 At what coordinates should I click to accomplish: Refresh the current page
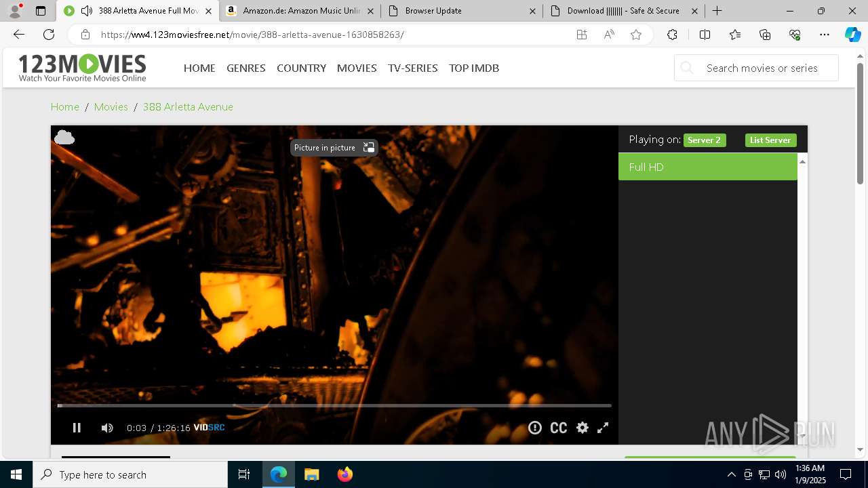point(49,35)
